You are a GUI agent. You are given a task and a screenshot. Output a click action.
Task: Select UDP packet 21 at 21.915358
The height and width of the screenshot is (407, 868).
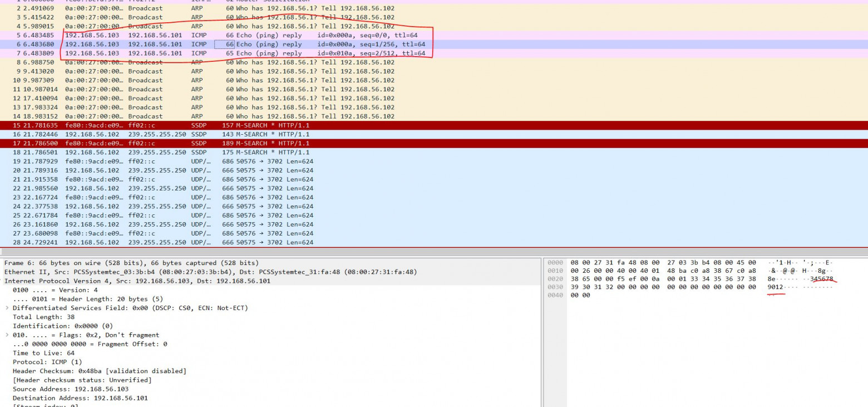point(434,179)
